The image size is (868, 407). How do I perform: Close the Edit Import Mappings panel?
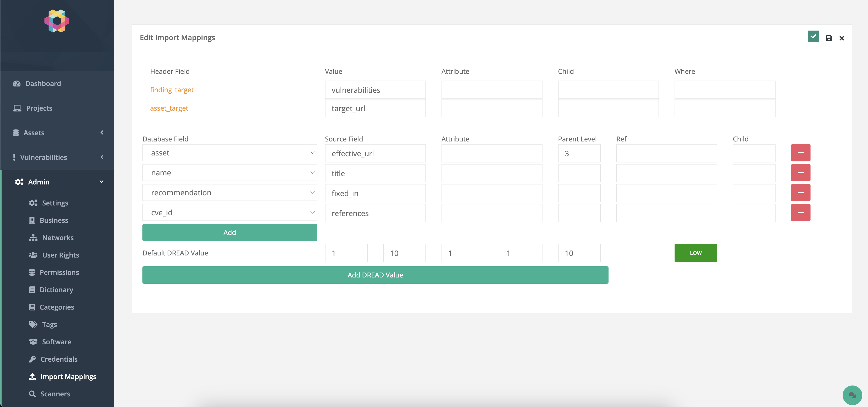(842, 38)
